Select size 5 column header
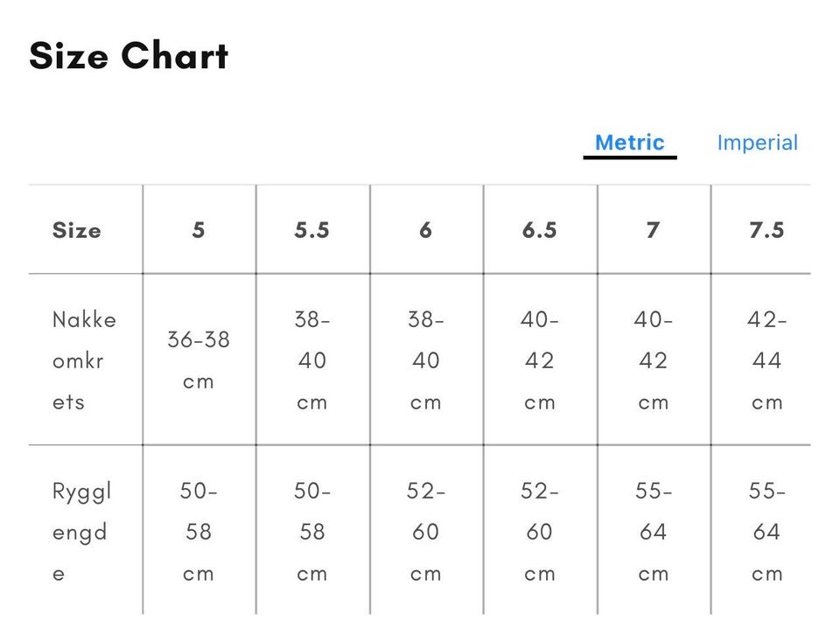Viewport: 840px width, 628px height. (199, 230)
